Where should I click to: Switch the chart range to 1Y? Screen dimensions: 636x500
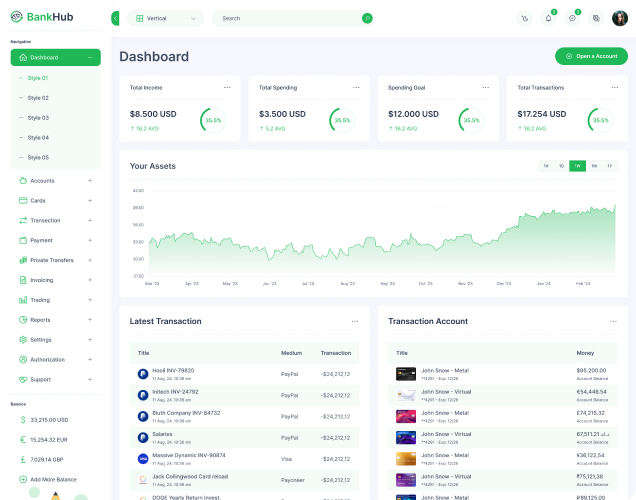click(609, 166)
